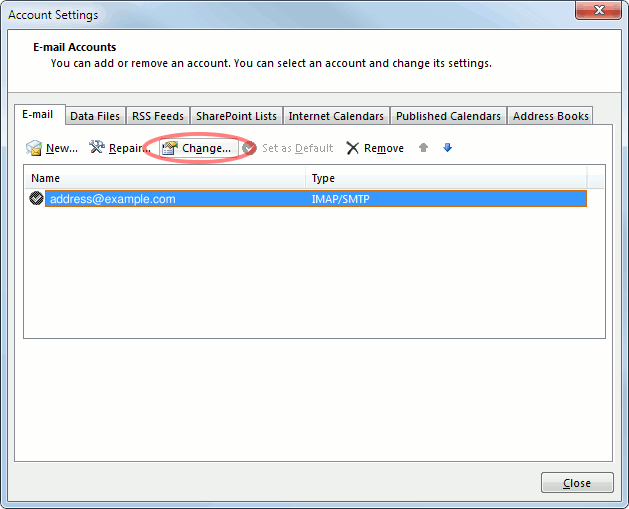This screenshot has width=629, height=509.
Task: Switch to the Data Files tab
Action: click(x=95, y=116)
